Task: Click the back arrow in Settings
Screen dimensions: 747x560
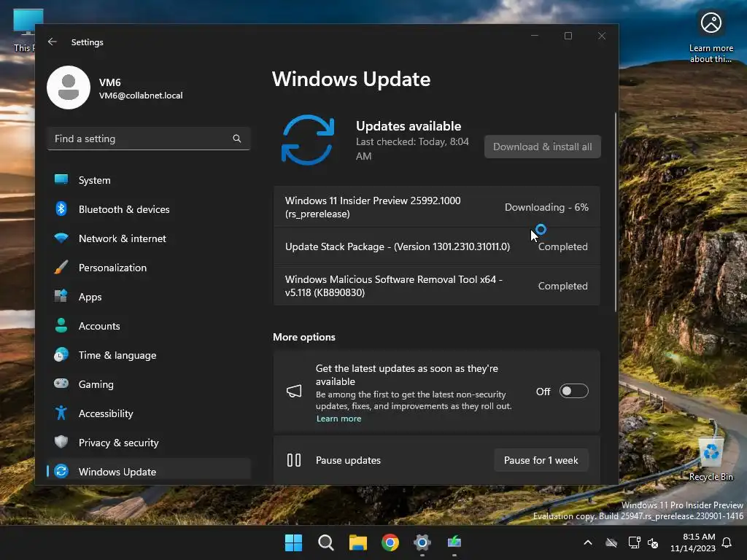Action: [53, 42]
